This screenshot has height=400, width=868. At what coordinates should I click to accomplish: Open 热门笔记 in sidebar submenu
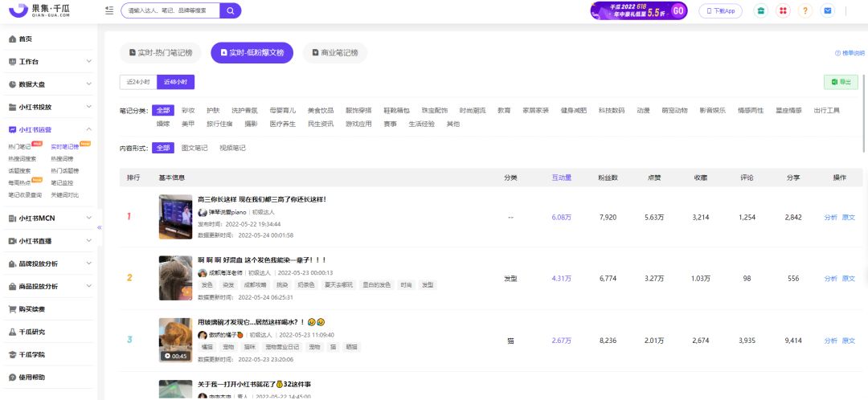tap(19, 147)
